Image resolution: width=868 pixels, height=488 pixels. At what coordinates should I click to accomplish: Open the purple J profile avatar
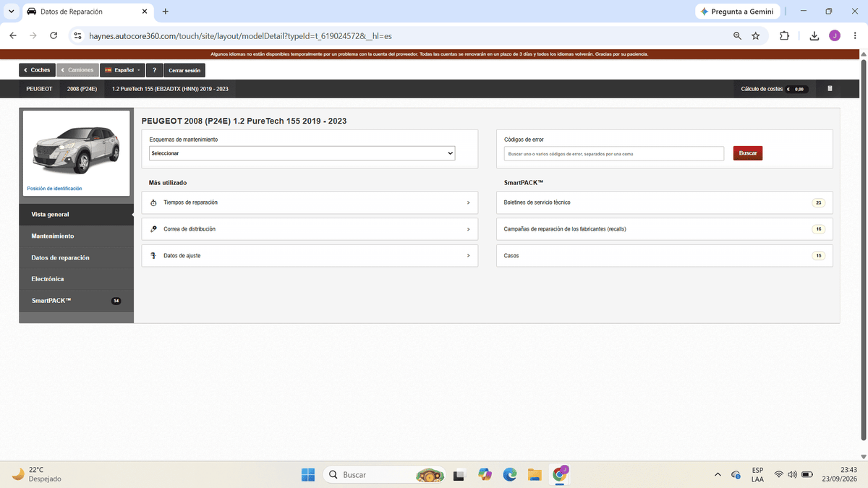click(835, 35)
